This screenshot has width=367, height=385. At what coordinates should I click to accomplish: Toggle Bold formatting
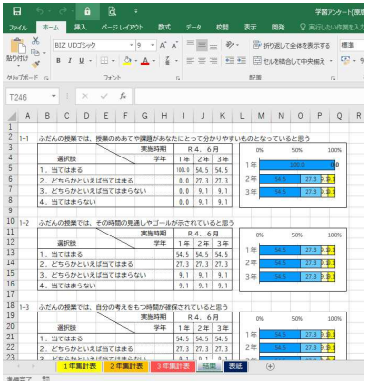pos(59,61)
